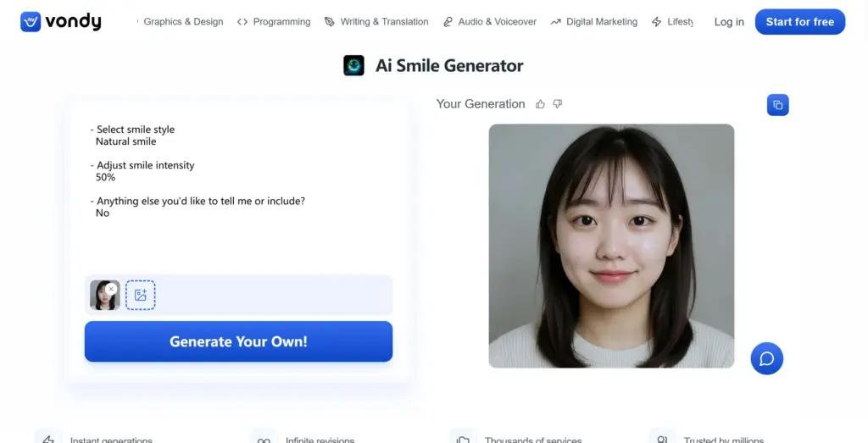Open the Digital Marketing menu

coord(602,21)
